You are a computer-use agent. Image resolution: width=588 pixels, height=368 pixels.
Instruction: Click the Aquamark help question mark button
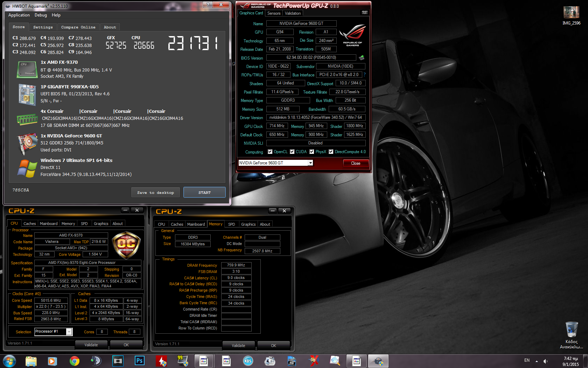click(208, 5)
